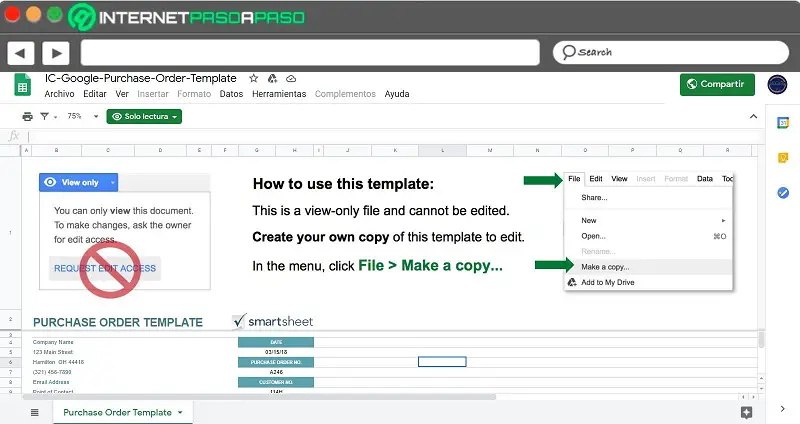800x424 pixels.
Task: Open the Editar menu
Action: (95, 94)
